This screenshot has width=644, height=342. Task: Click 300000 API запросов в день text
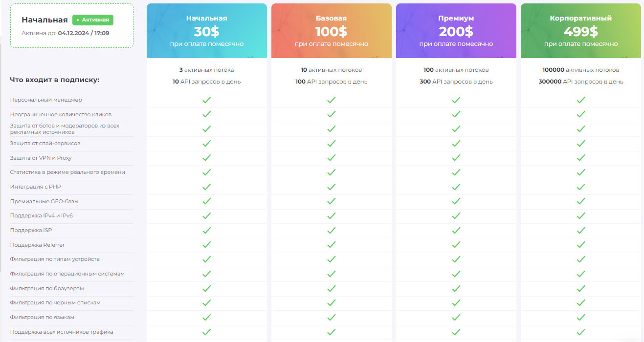(x=581, y=82)
